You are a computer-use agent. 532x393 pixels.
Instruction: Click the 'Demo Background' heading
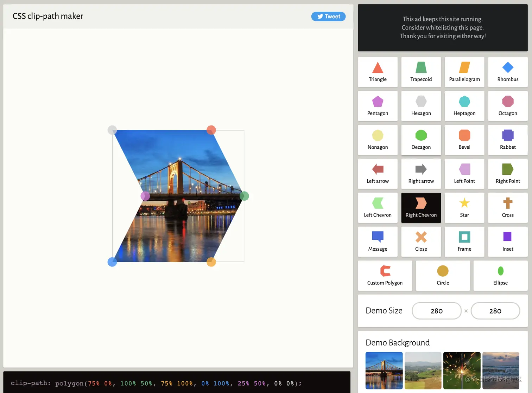[x=398, y=342]
